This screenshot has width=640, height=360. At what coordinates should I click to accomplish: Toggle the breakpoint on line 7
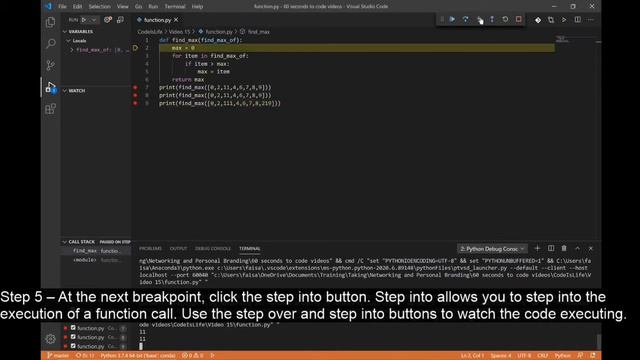[135, 87]
